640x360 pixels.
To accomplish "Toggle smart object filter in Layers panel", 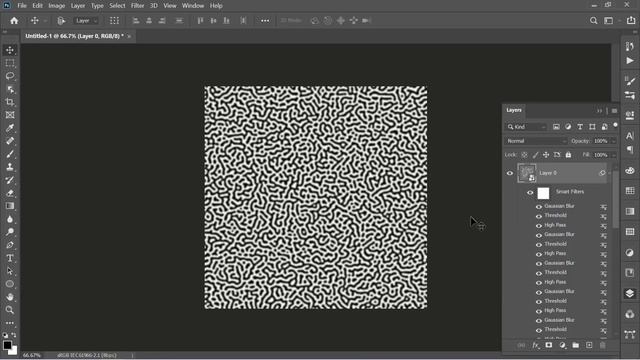I will pyautogui.click(x=604, y=127).
